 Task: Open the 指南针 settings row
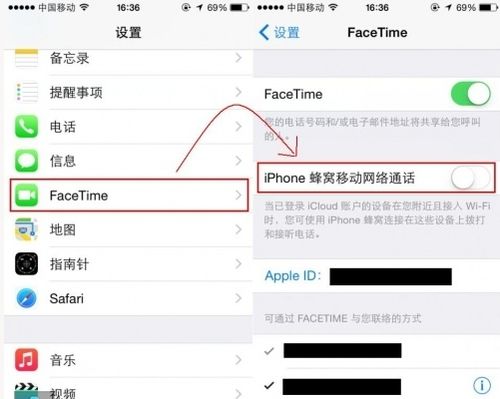pos(129,264)
